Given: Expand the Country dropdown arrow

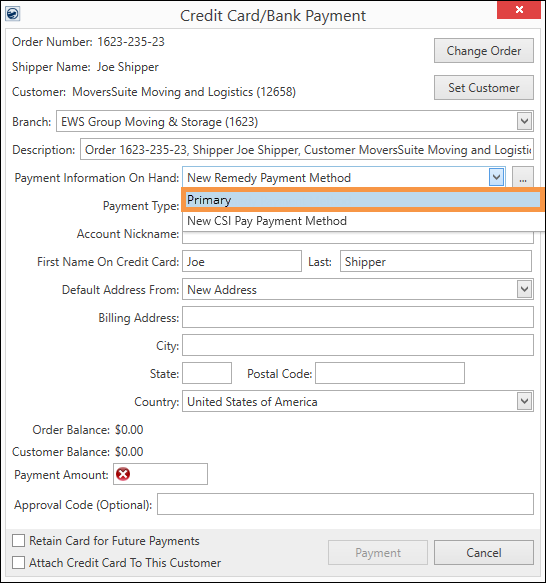Looking at the screenshot, I should pos(524,401).
